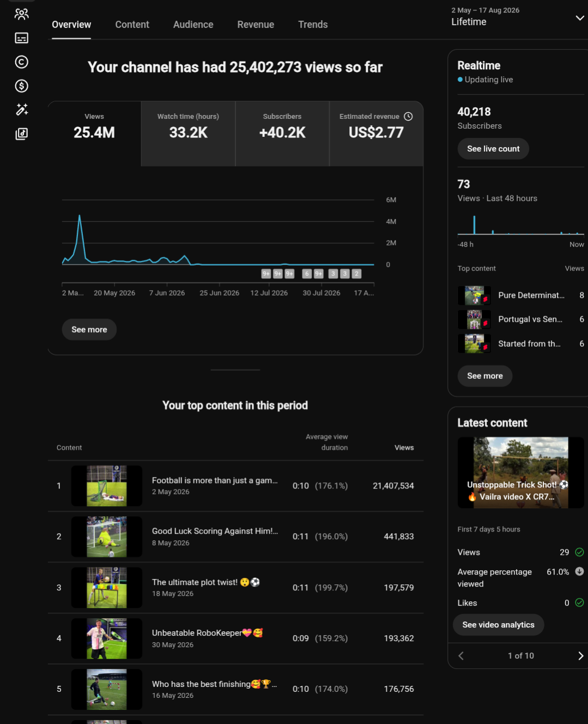Click the green check icon beside Views 29

[x=579, y=552]
